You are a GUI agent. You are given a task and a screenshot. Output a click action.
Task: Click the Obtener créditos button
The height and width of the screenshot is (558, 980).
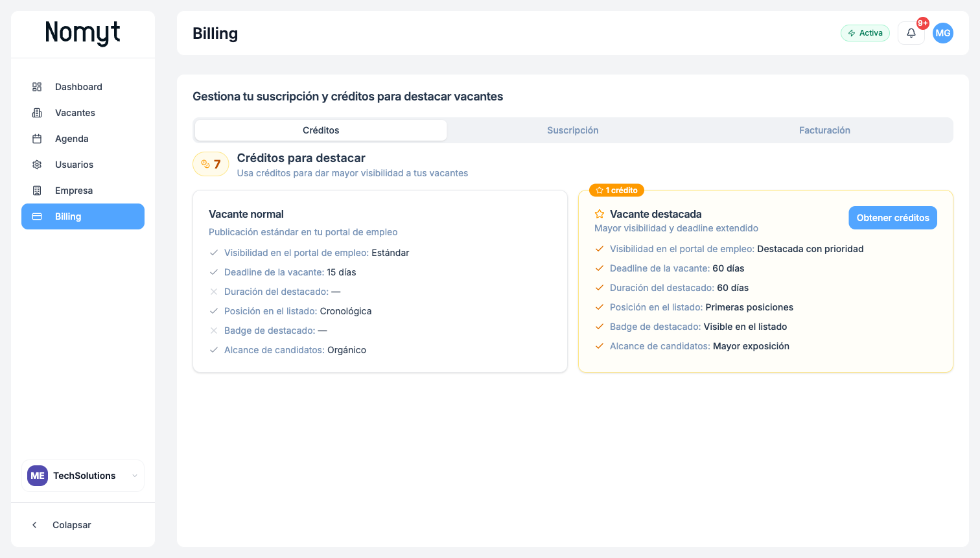click(x=892, y=217)
